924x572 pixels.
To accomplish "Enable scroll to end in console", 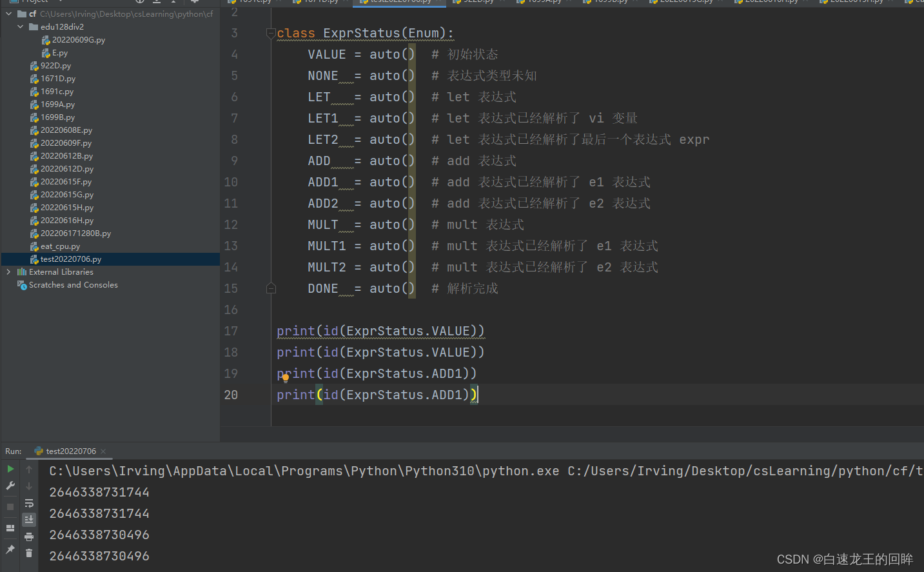I will pyautogui.click(x=29, y=520).
